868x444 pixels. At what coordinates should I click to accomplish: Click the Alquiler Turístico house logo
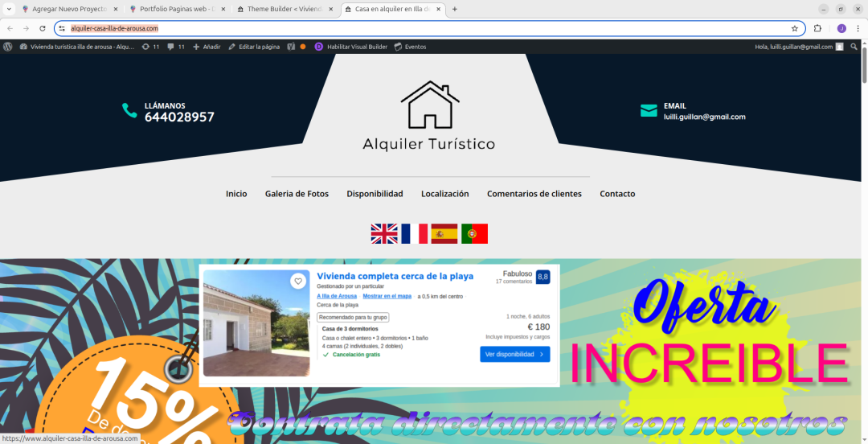[x=429, y=115]
